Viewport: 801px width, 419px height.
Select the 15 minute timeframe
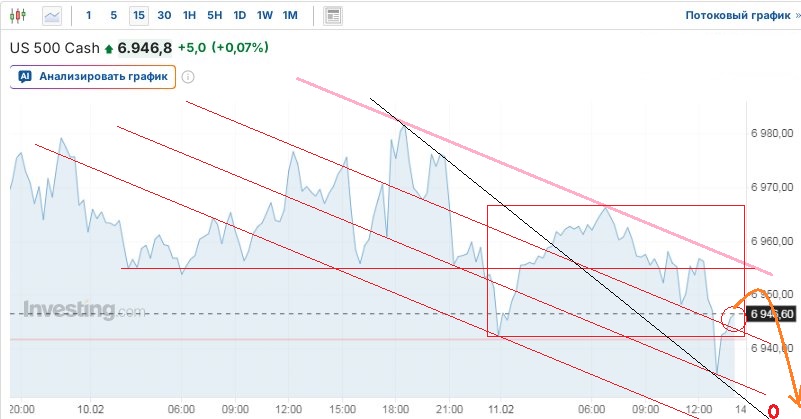point(138,16)
